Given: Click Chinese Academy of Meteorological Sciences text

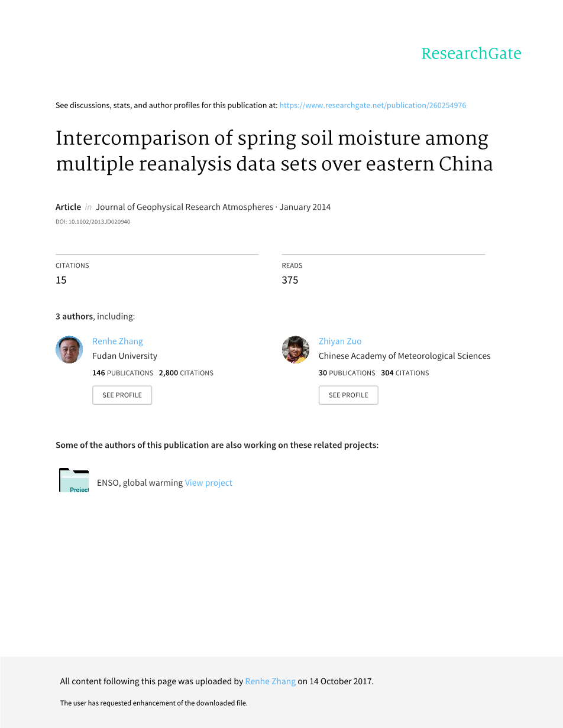Looking at the screenshot, I should (405, 356).
